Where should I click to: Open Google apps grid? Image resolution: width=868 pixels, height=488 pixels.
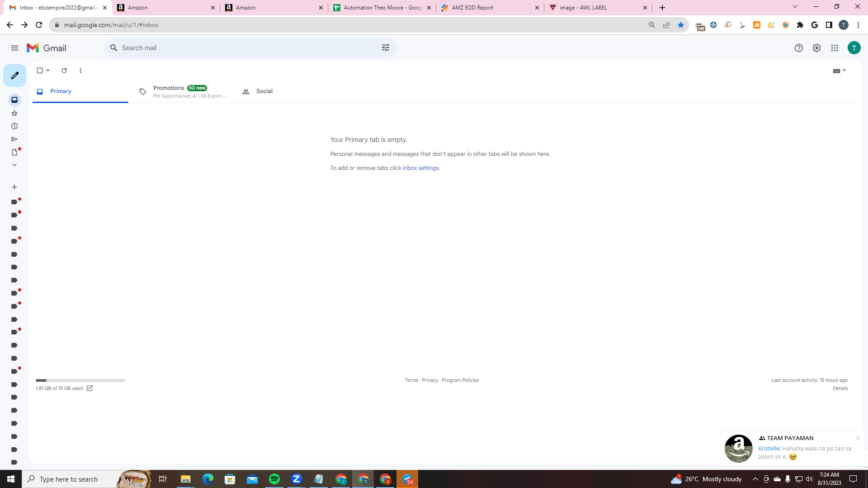tap(835, 48)
